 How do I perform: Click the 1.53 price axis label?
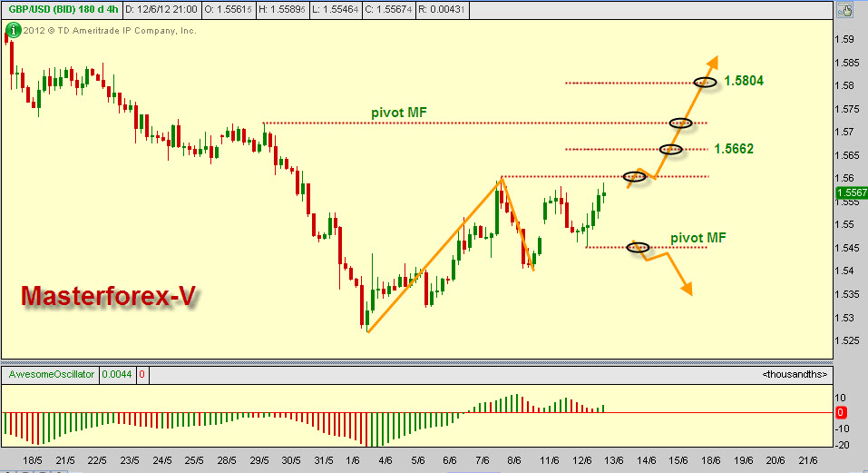[844, 318]
